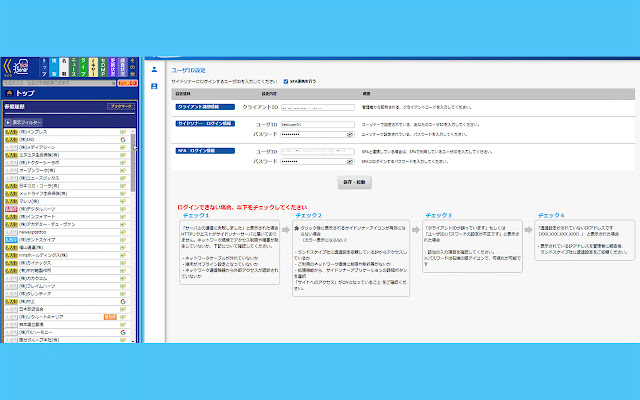
Task: Switch to the light-blue 検索 tab
Action: pos(54,67)
